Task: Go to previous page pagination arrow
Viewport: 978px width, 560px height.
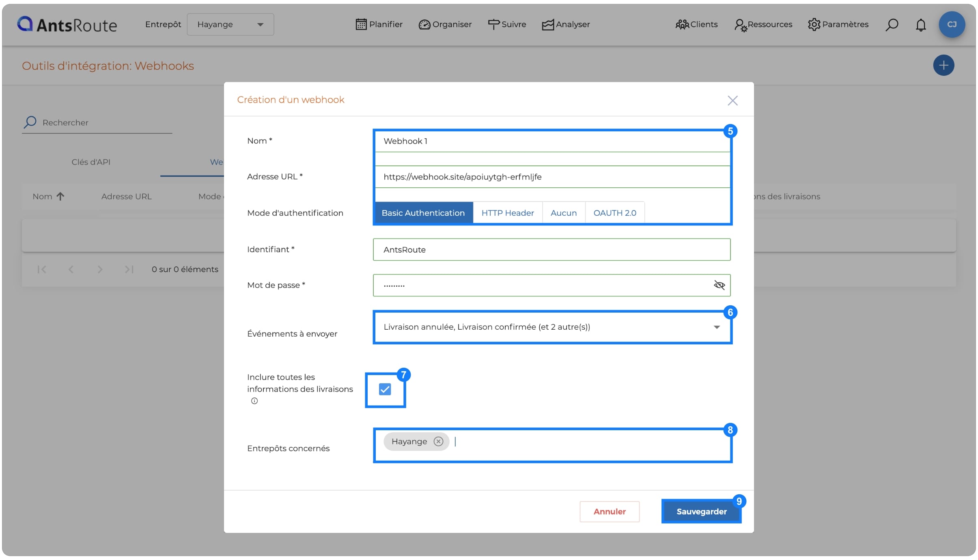Action: tap(71, 270)
